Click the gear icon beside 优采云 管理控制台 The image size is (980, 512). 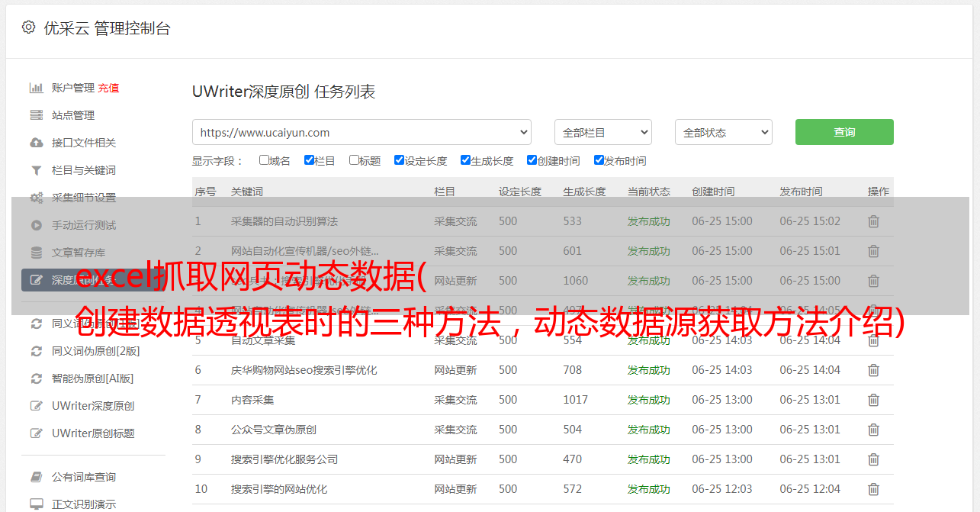point(28,27)
